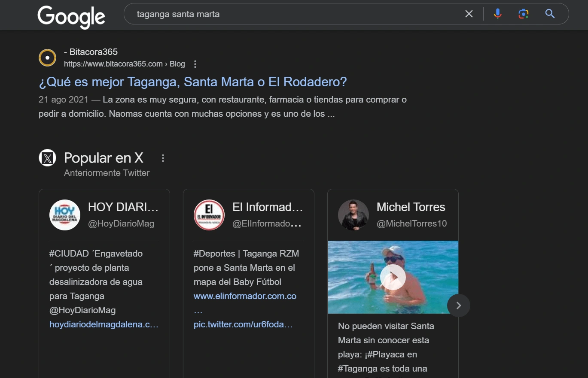
Task: Open the three-dot menu next to Bitacora365 URL
Action: (x=195, y=64)
